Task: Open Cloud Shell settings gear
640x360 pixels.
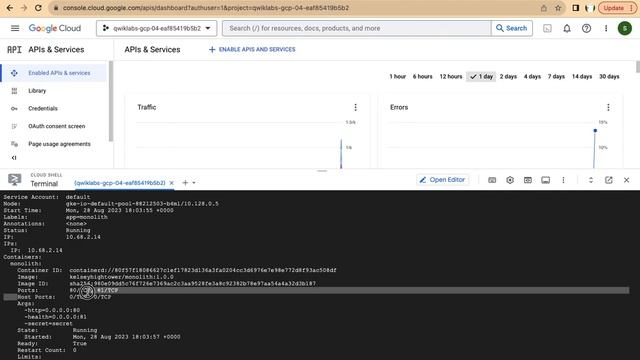Action: (x=510, y=180)
